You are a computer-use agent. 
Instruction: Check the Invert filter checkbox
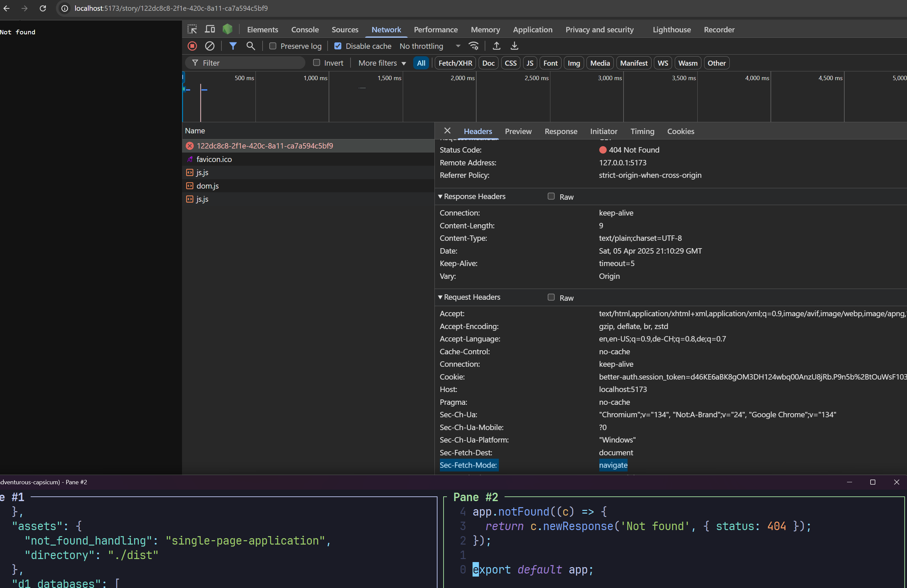pyautogui.click(x=316, y=63)
